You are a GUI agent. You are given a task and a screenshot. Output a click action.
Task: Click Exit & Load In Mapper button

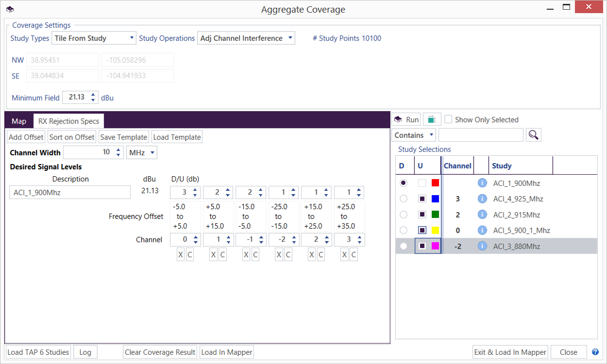tap(511, 352)
